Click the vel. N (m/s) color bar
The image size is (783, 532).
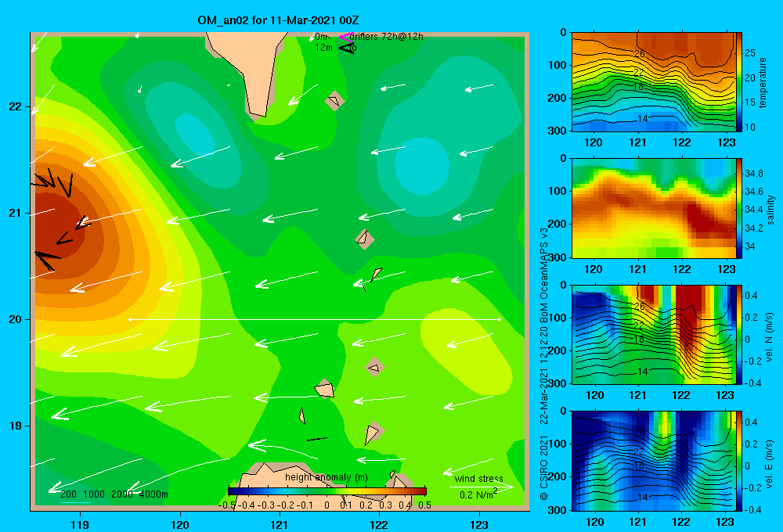[x=739, y=334]
